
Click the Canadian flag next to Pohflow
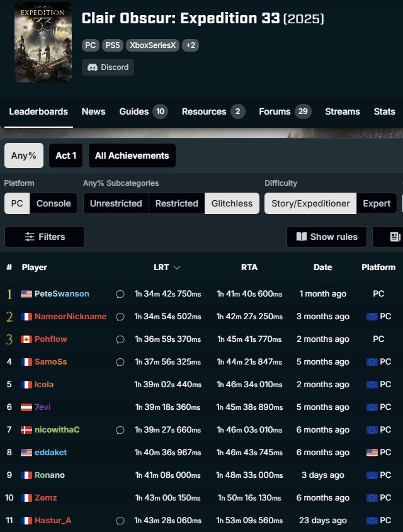click(26, 339)
